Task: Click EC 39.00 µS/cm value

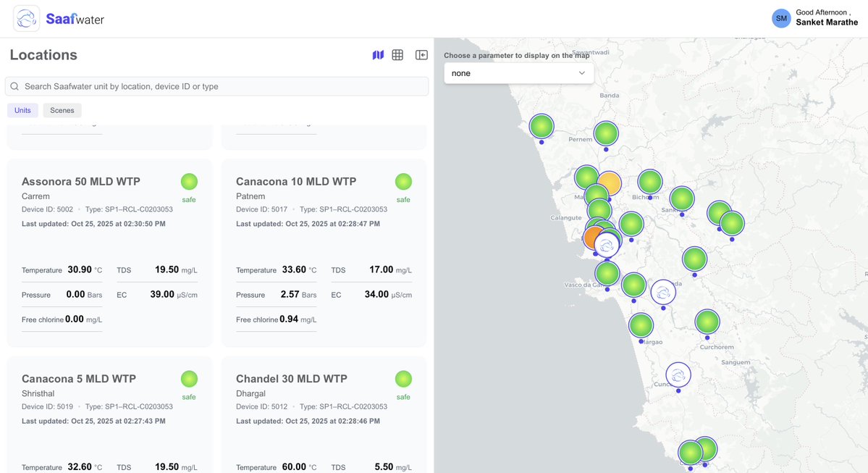Action: [174, 294]
